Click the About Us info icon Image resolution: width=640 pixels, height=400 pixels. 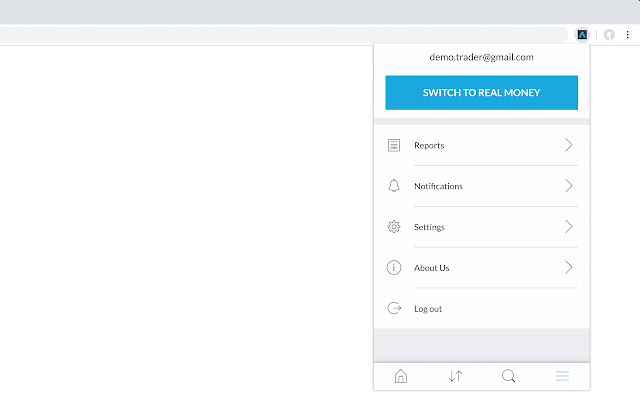tap(394, 268)
